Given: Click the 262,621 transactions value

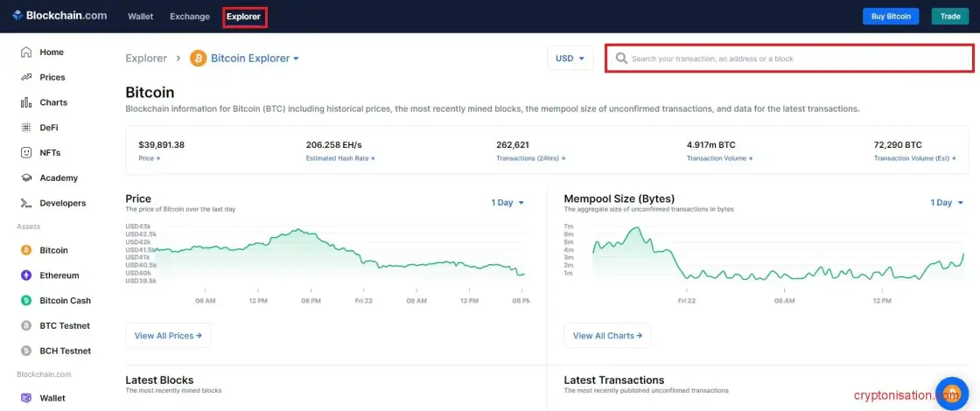Looking at the screenshot, I should pos(513,145).
